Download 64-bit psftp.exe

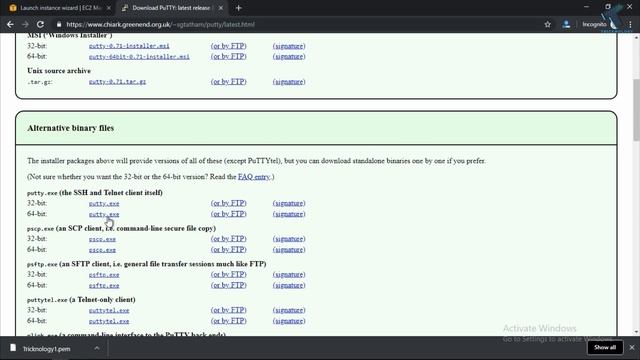click(x=104, y=285)
